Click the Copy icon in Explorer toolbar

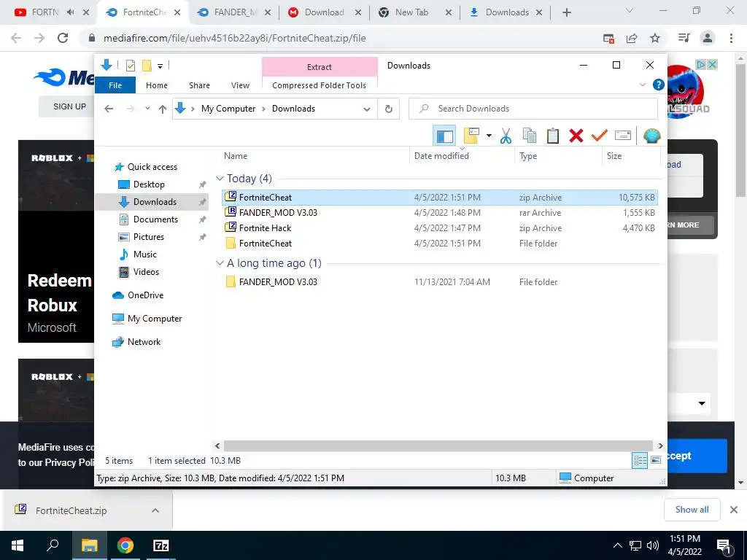pyautogui.click(x=530, y=136)
